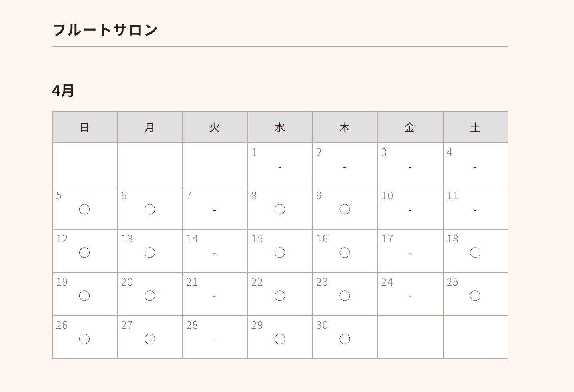Select the circle on April 30

coord(345,339)
